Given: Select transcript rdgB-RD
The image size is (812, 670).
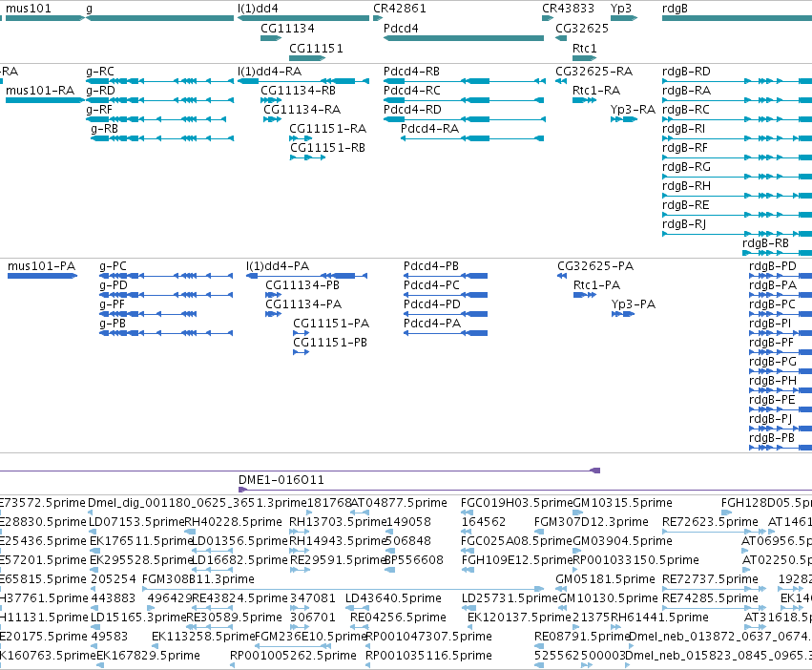Looking at the screenshot, I should click(687, 72).
